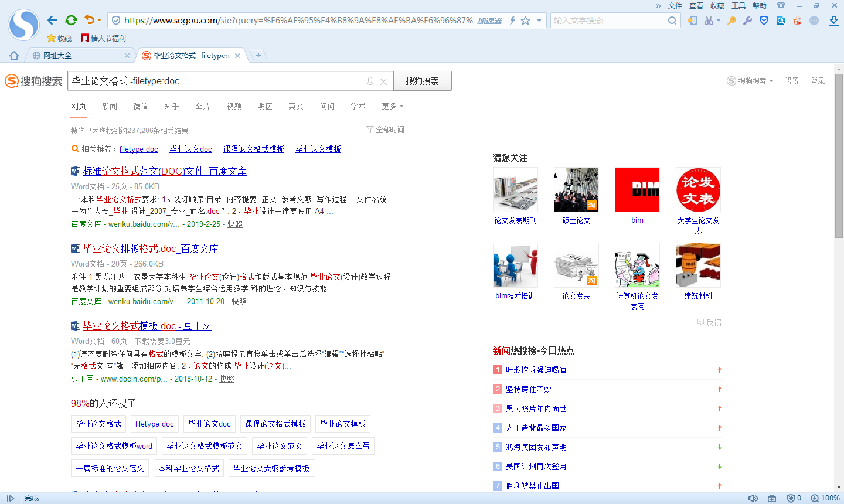844x504 pixels.
Task: Expand the 更多 categories dropdown
Action: [x=393, y=106]
